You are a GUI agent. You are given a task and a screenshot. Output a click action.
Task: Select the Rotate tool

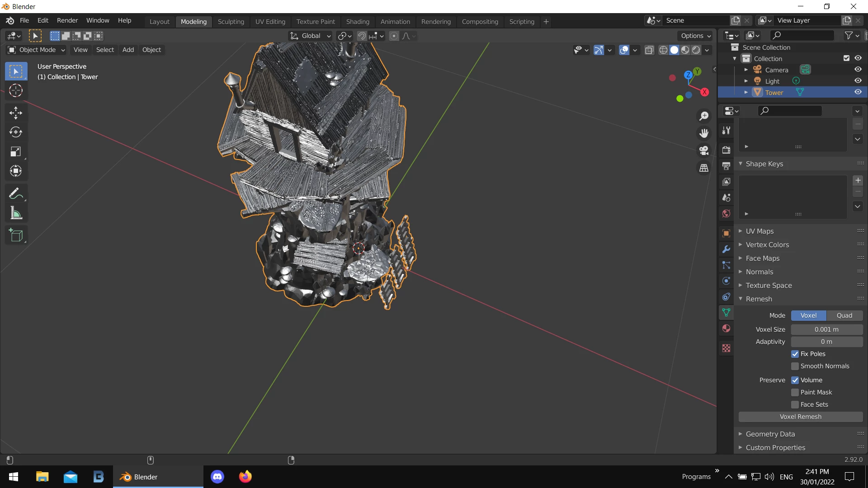point(16,132)
